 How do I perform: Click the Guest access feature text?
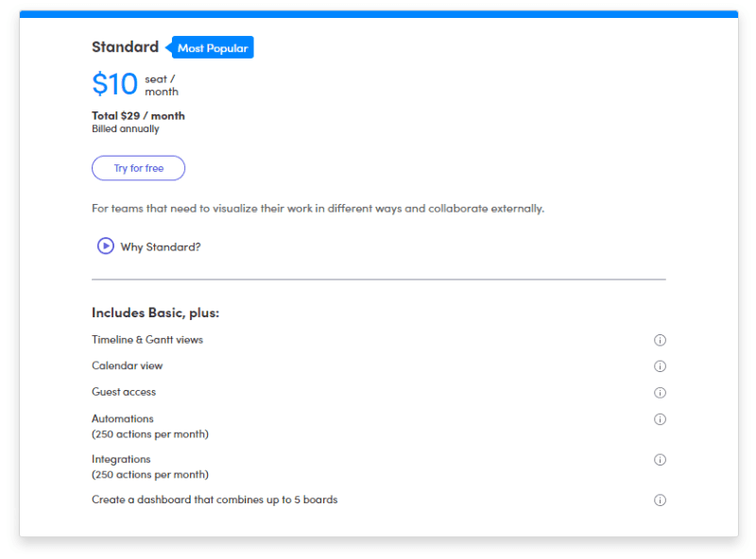pyautogui.click(x=124, y=392)
